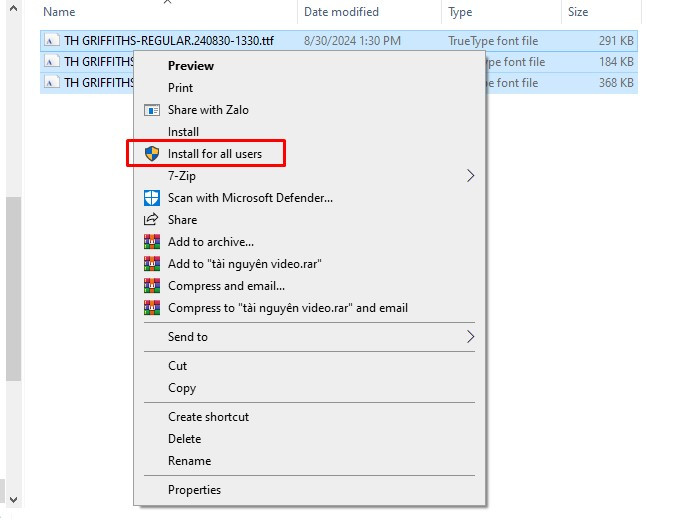This screenshot has height=520, width=678.
Task: Select Add to archive...
Action: coord(309,242)
